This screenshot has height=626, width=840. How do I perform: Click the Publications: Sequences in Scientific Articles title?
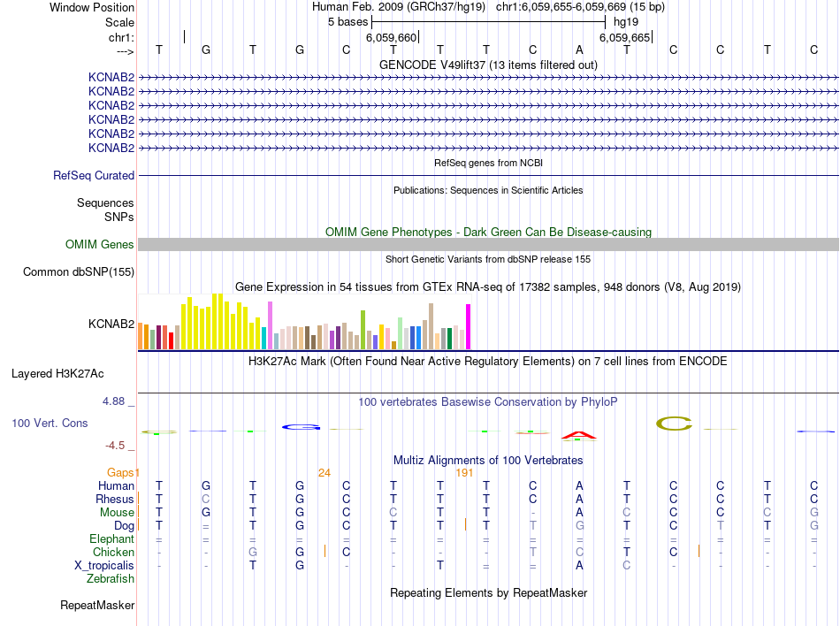click(x=488, y=190)
